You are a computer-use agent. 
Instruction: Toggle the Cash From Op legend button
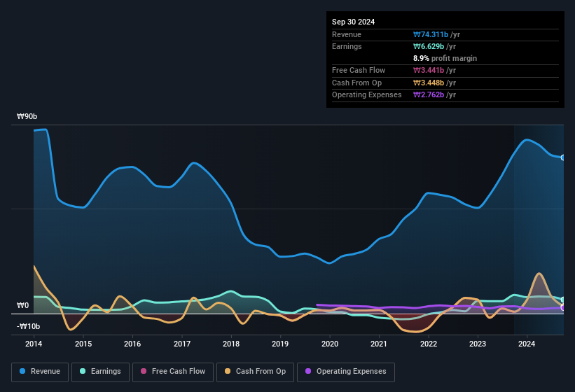pos(255,372)
